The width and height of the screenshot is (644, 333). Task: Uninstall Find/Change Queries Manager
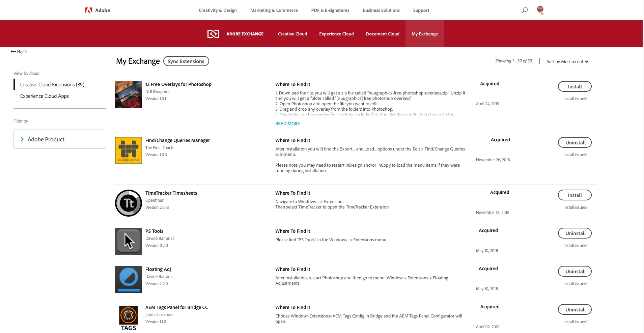[575, 143]
